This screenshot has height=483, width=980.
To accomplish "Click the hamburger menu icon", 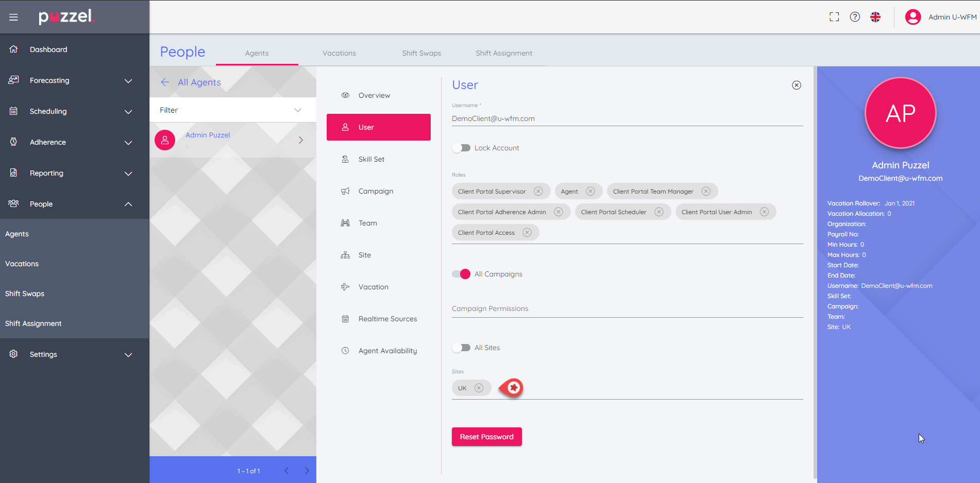I will point(13,17).
